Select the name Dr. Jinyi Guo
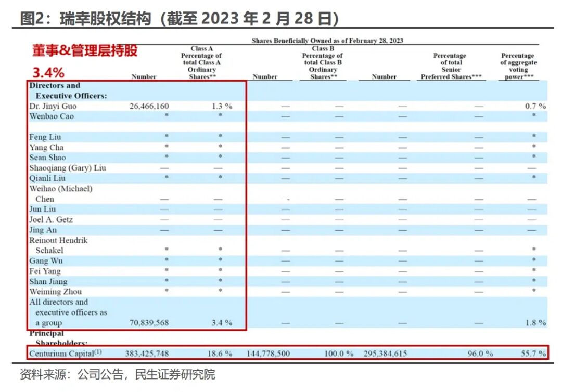 [x=53, y=107]
